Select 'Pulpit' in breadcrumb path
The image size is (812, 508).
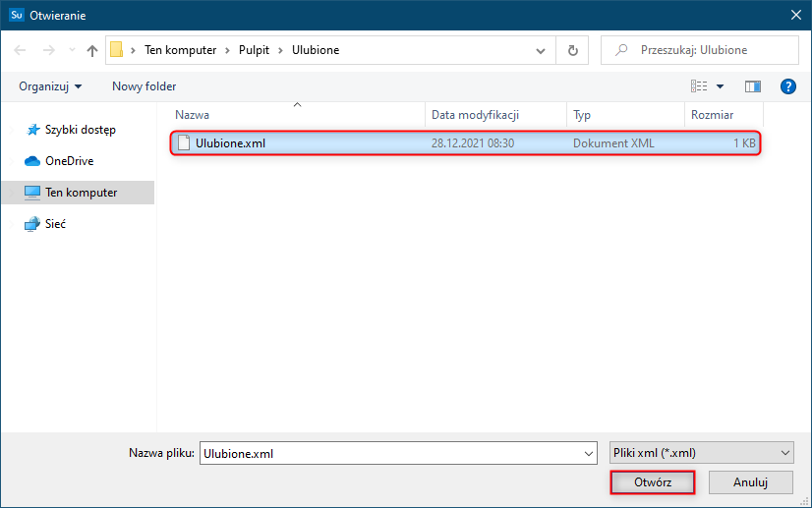(254, 50)
